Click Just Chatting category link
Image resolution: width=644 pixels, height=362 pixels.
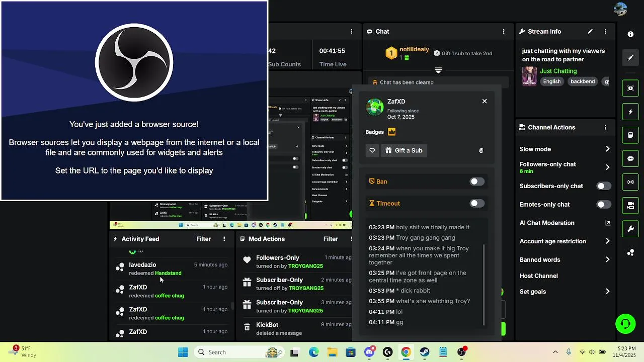(558, 71)
